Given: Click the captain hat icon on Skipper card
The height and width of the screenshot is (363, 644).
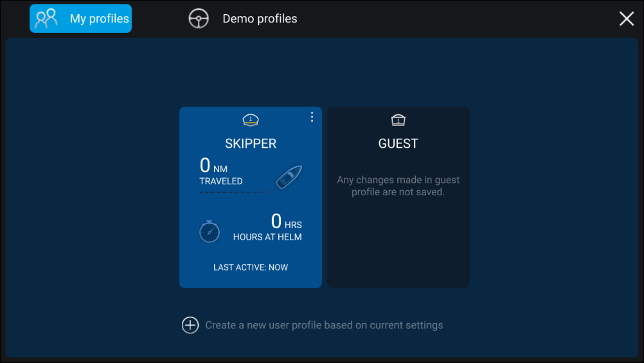Looking at the screenshot, I should (250, 120).
